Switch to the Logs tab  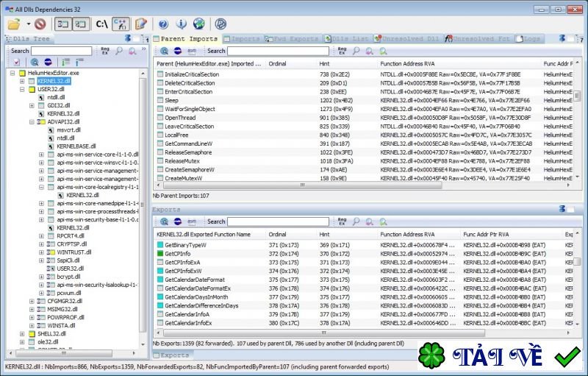[x=528, y=39]
